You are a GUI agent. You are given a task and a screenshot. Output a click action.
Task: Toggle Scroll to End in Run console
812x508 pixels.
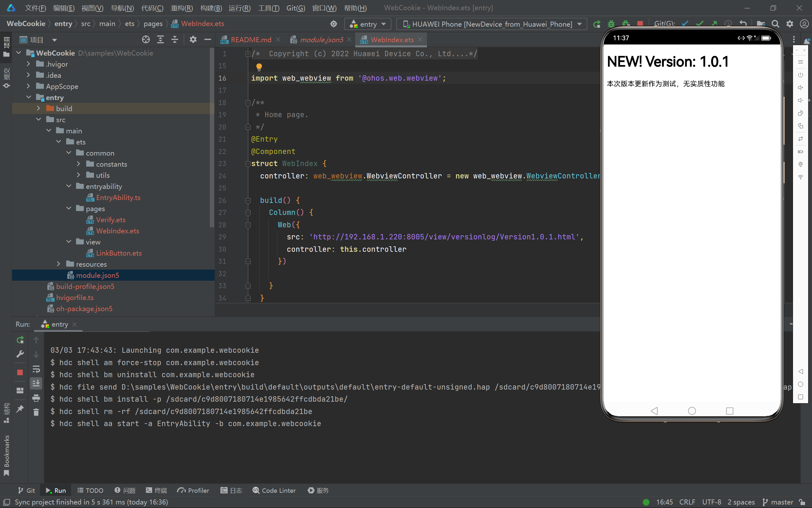[x=36, y=383]
